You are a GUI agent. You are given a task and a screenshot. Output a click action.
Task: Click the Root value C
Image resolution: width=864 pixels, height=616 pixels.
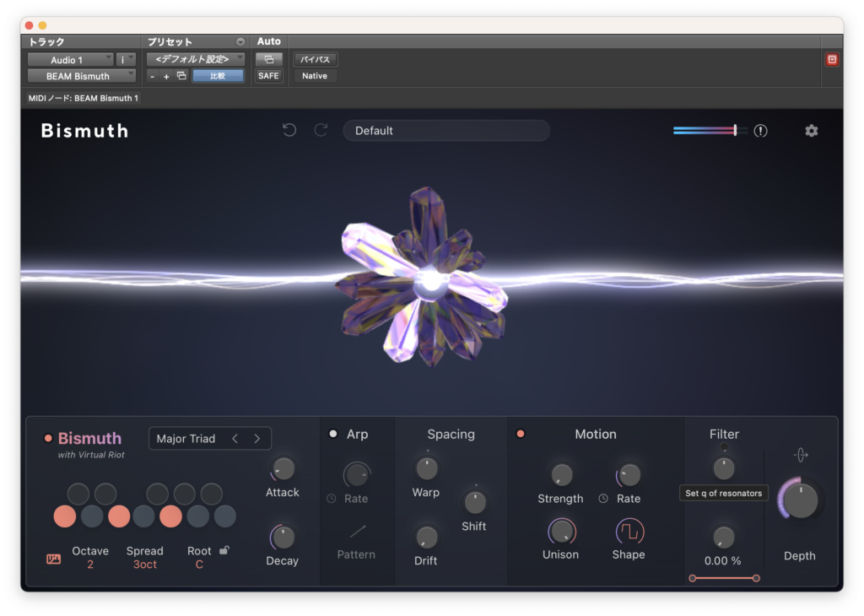point(199,565)
